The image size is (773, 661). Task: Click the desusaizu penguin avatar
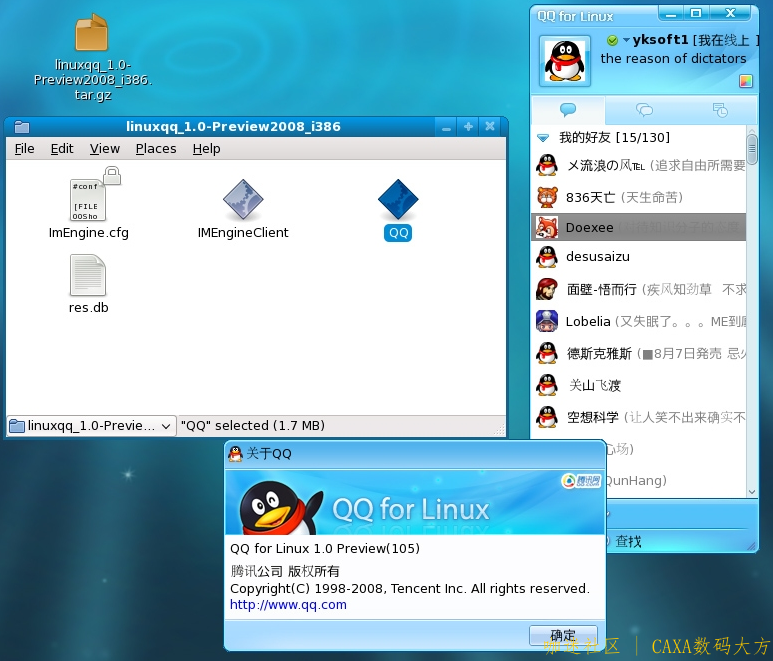click(547, 257)
